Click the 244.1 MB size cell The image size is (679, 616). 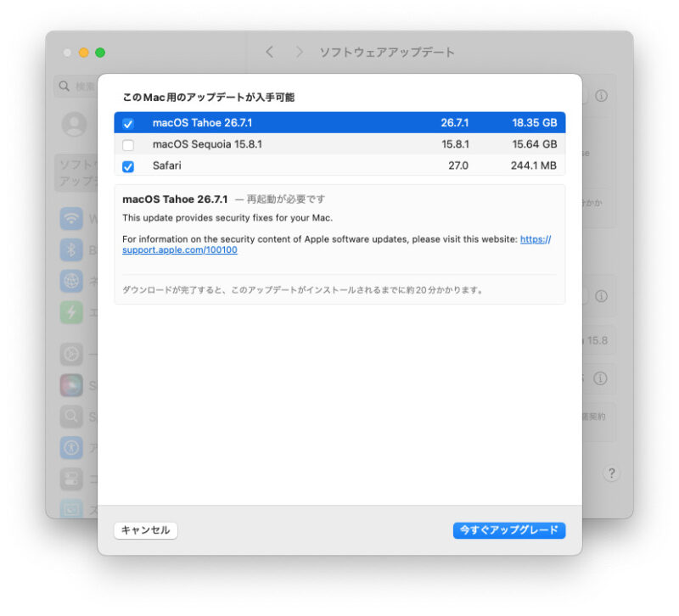[x=534, y=165]
